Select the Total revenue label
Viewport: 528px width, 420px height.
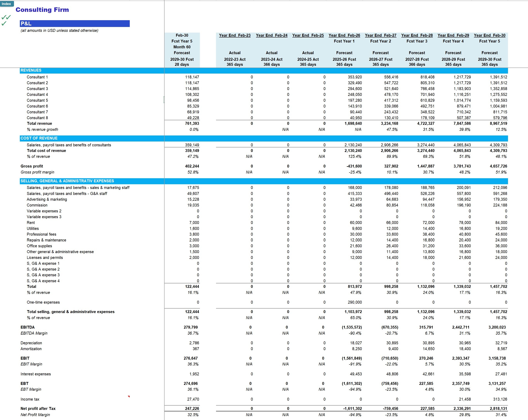point(39,123)
